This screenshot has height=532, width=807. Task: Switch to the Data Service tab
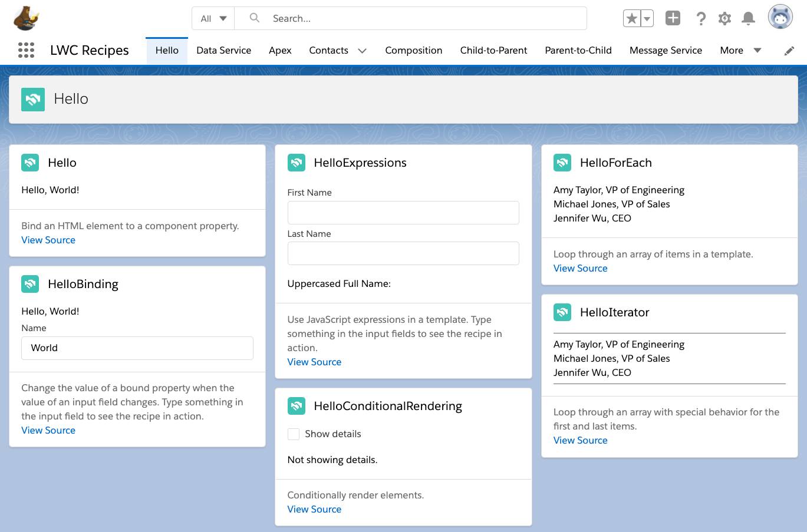(x=223, y=50)
